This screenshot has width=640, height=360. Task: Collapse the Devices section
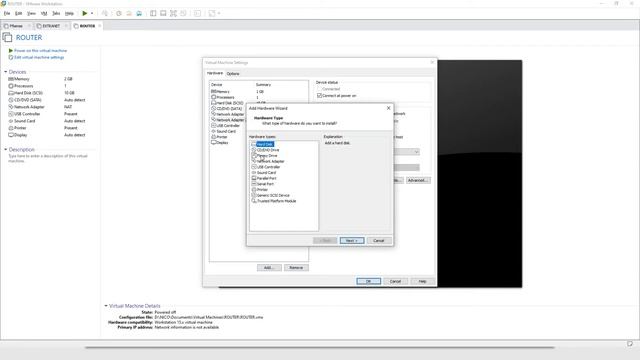tap(6, 72)
